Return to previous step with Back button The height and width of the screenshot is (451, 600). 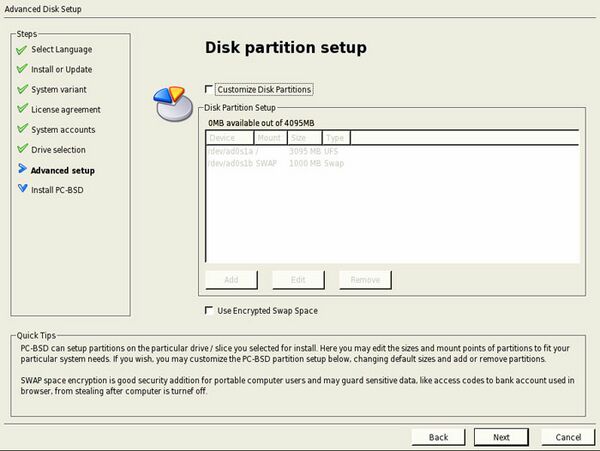[438, 437]
